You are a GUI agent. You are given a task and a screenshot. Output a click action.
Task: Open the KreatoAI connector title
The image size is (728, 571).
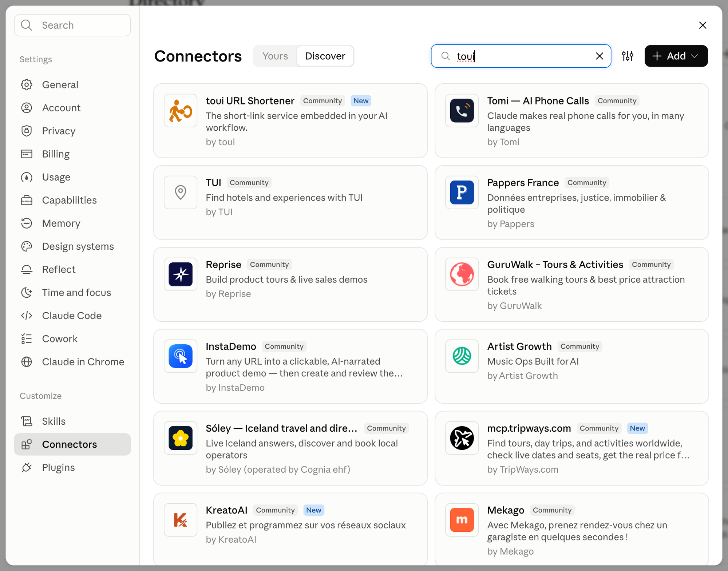pos(226,510)
